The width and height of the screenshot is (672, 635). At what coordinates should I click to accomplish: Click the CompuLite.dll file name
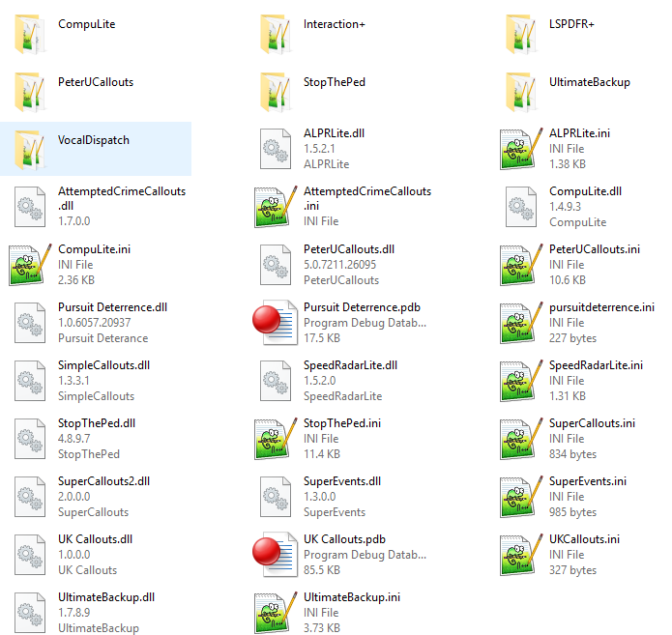click(585, 191)
